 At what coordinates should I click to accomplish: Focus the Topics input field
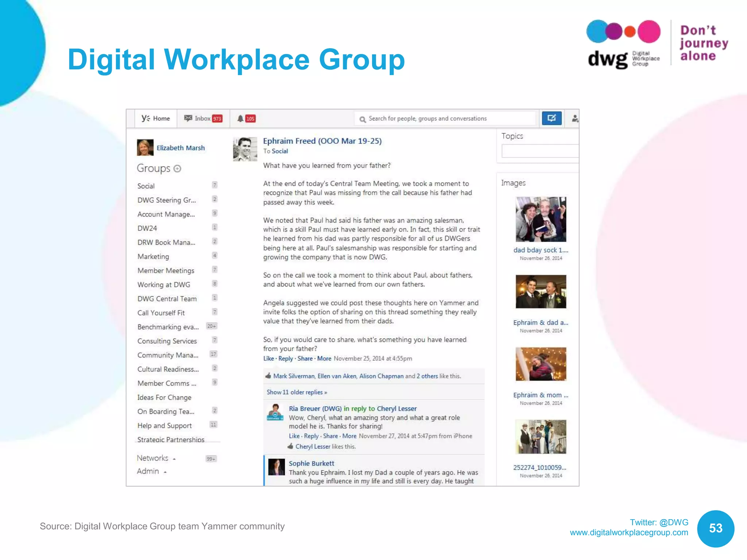pyautogui.click(x=540, y=151)
